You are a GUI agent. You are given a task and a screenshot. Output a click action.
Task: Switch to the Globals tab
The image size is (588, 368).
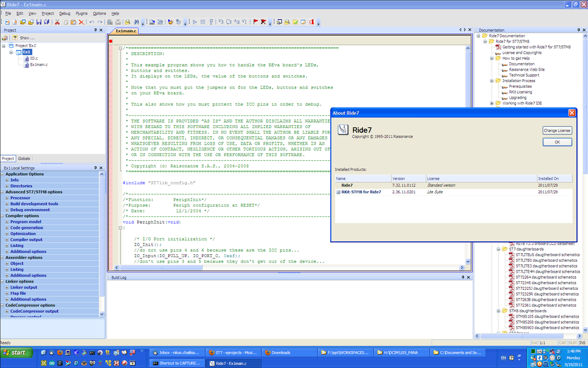pos(24,158)
